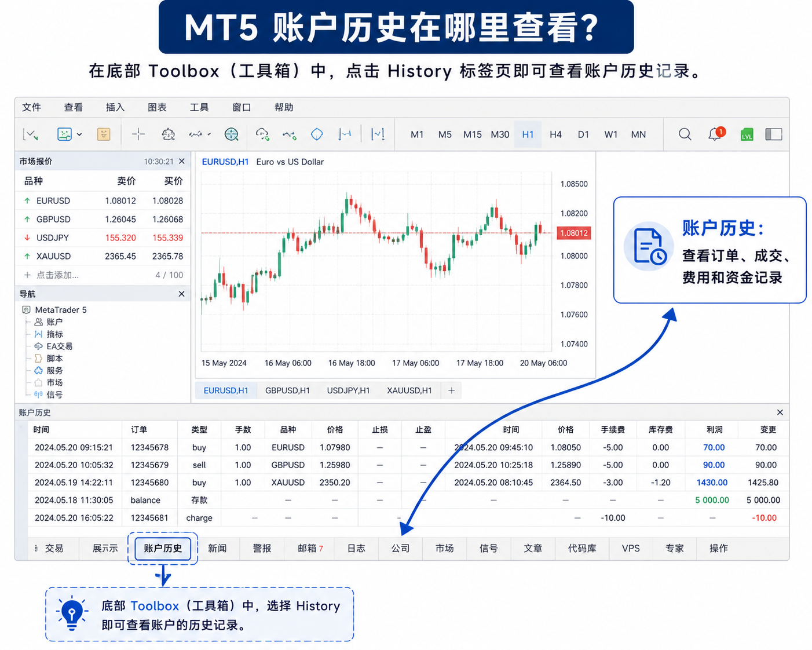Switch timeframe to M5
Viewport: 812px width, 650px height.
point(445,134)
